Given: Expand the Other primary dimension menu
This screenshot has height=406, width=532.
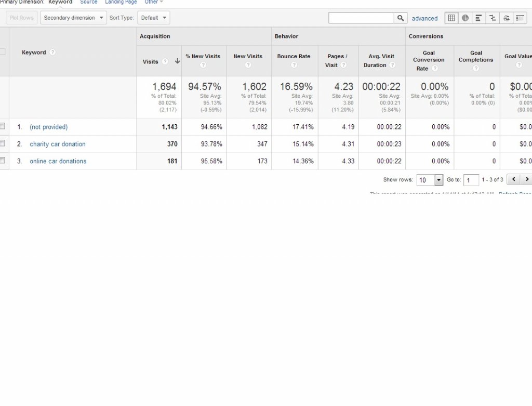Looking at the screenshot, I should (154, 2).
